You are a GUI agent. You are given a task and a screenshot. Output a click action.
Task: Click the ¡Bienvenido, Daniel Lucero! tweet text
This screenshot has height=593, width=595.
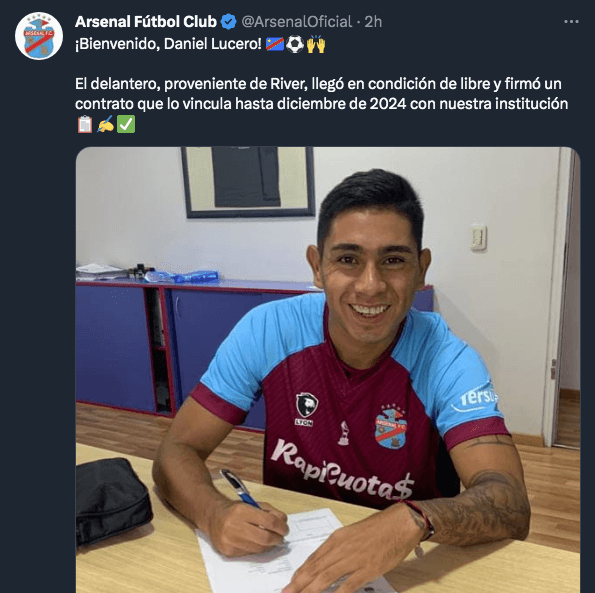point(168,44)
